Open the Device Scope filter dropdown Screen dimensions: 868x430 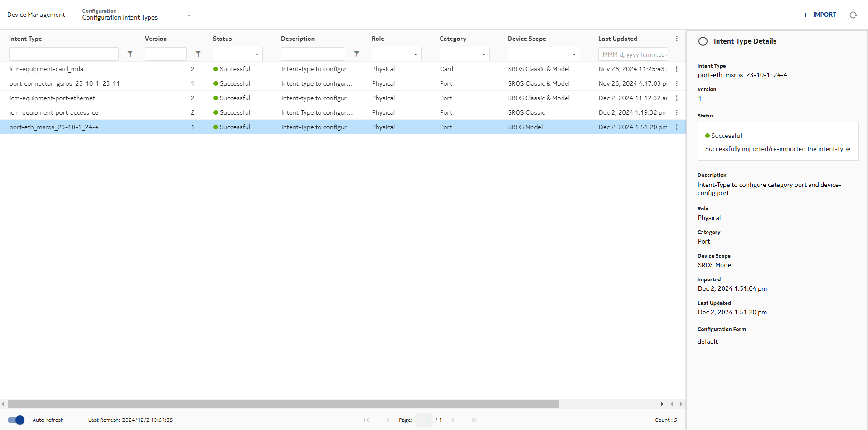coord(543,54)
